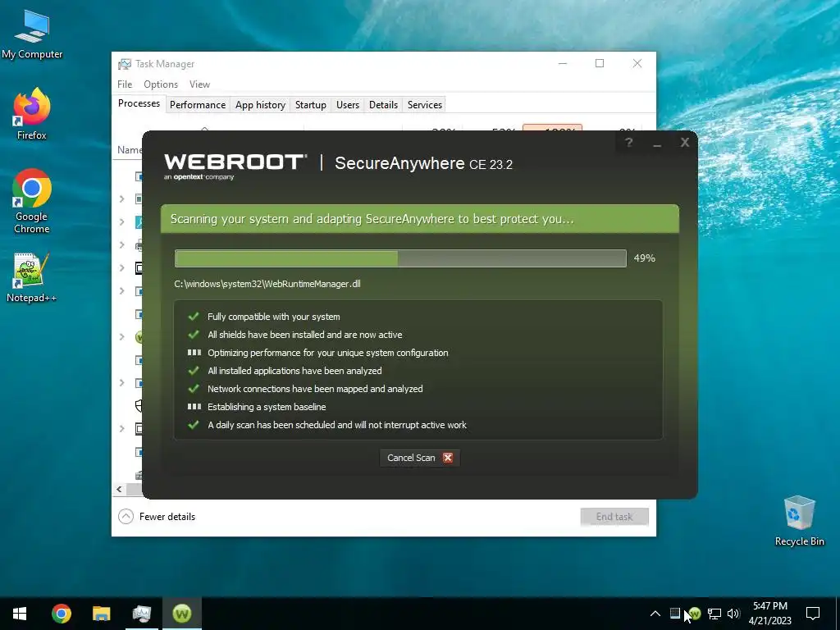Close the Webroot SecureAnywhere window

(x=685, y=143)
